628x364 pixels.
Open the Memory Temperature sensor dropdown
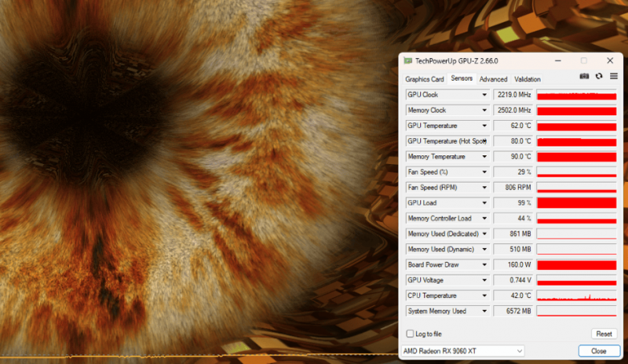pos(484,157)
